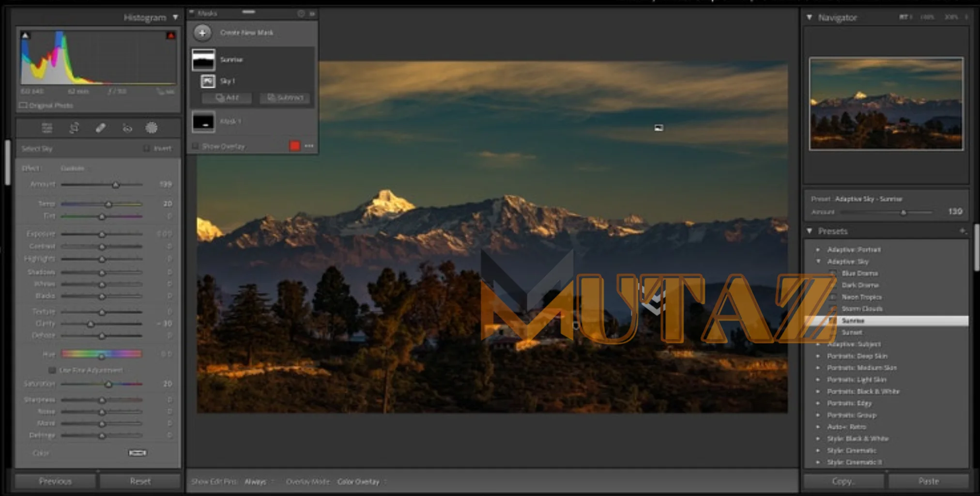The image size is (980, 496).
Task: Open the Masks panel help icon
Action: coord(301,14)
